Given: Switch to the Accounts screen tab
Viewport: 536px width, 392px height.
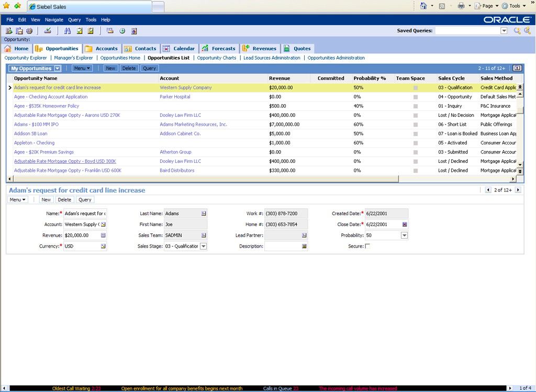Looking at the screenshot, I should coord(102,49).
